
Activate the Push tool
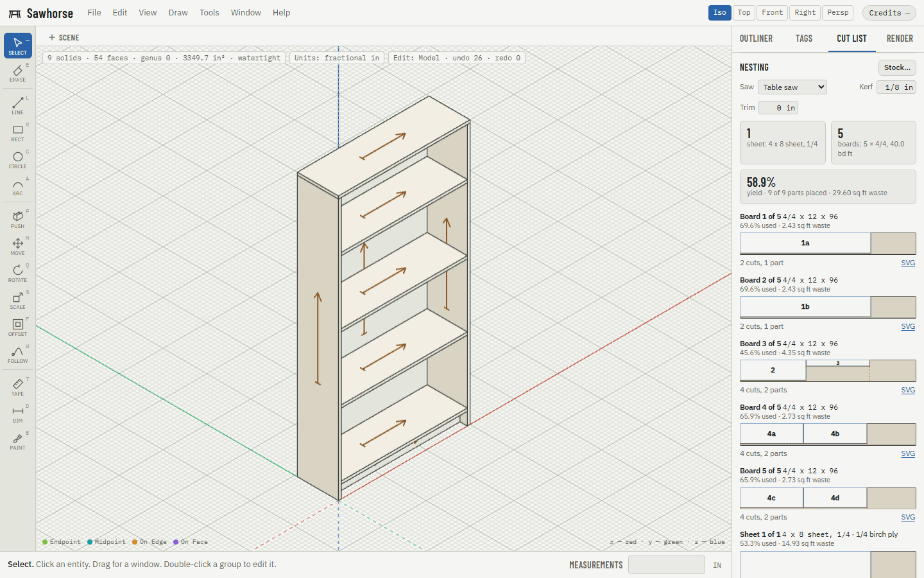click(x=17, y=219)
